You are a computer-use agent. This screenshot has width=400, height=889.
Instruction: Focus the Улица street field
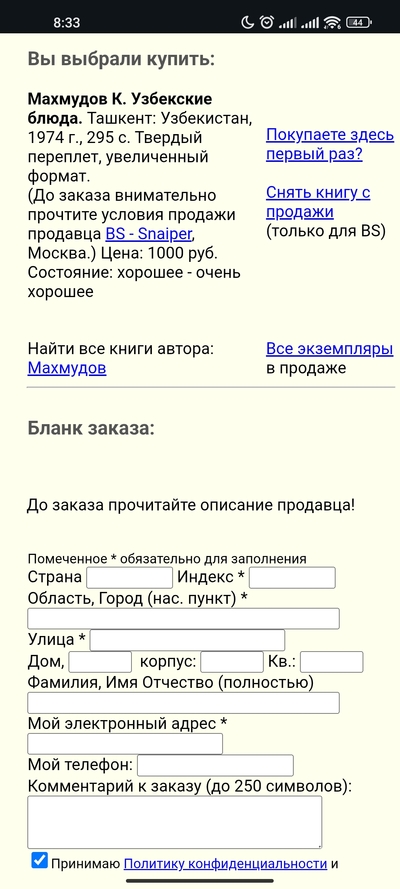[x=188, y=640]
